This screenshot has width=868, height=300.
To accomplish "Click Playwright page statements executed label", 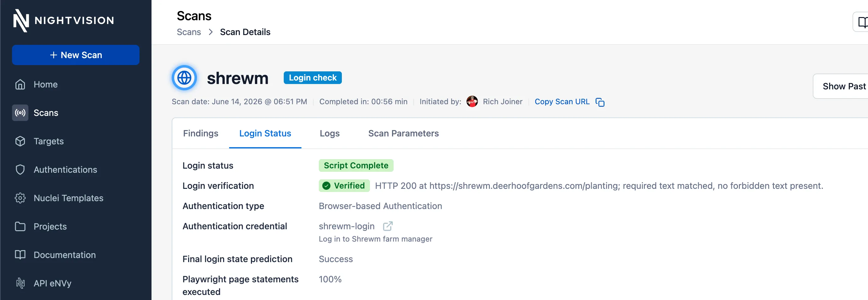I will (x=240, y=285).
